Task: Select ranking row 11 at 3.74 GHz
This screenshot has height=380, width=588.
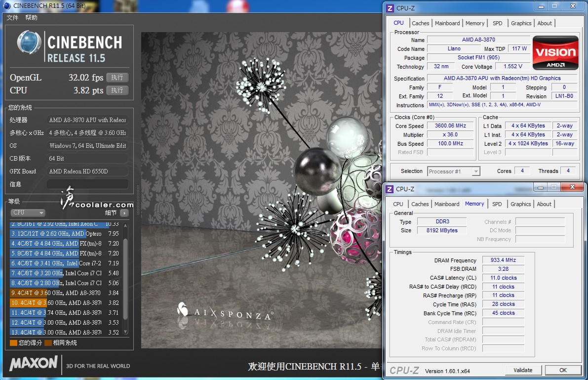Action: pyautogui.click(x=65, y=312)
